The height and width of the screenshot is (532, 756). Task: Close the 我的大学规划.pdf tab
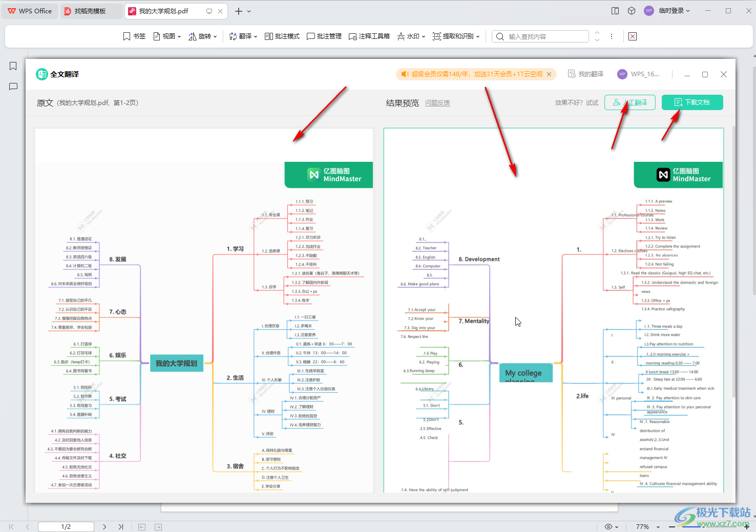[220, 11]
